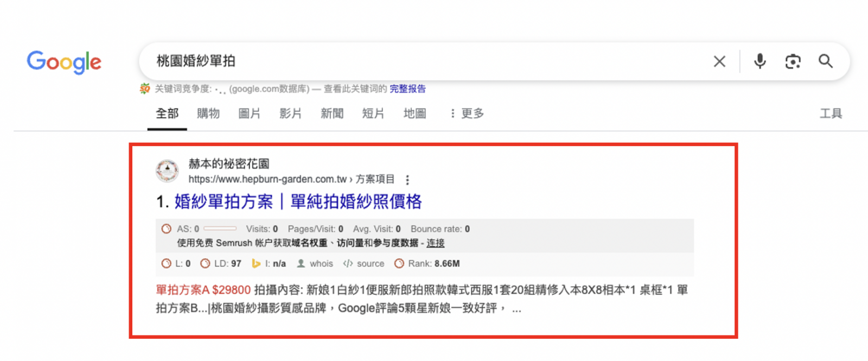Select the 購物 tab
The height and width of the screenshot is (361, 868).
point(208,113)
